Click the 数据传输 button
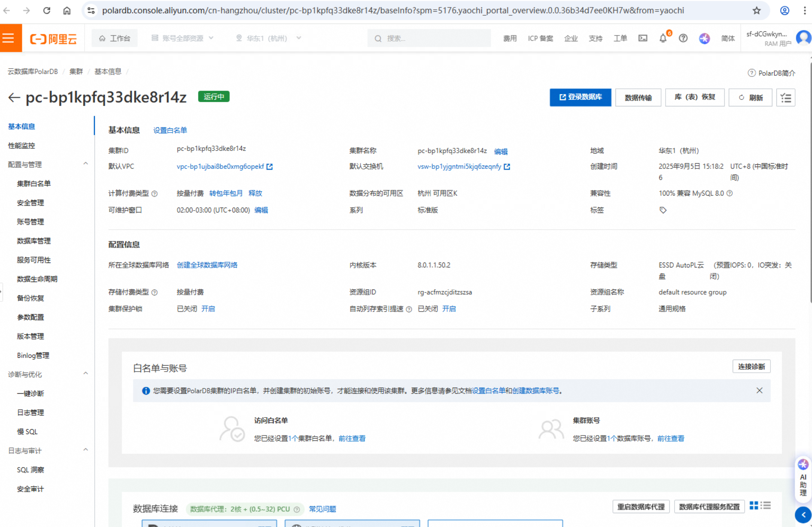This screenshot has height=527, width=812. click(638, 98)
